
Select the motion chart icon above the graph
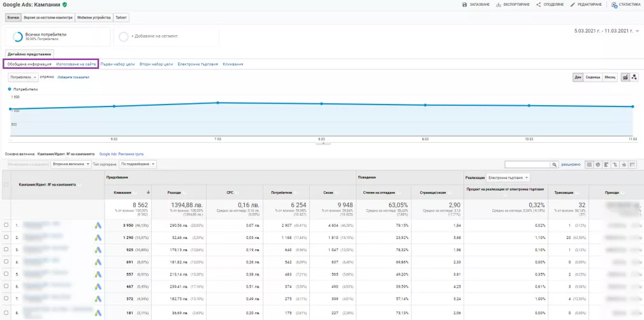[x=634, y=77]
